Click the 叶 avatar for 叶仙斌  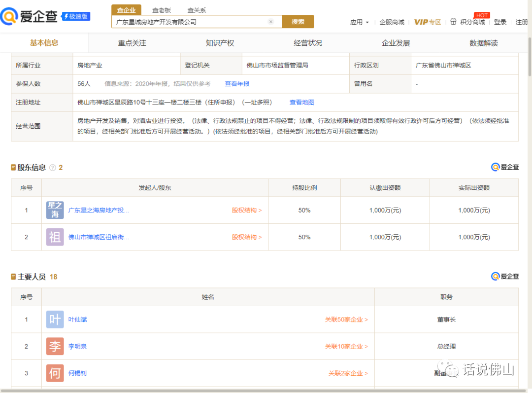tap(55, 320)
